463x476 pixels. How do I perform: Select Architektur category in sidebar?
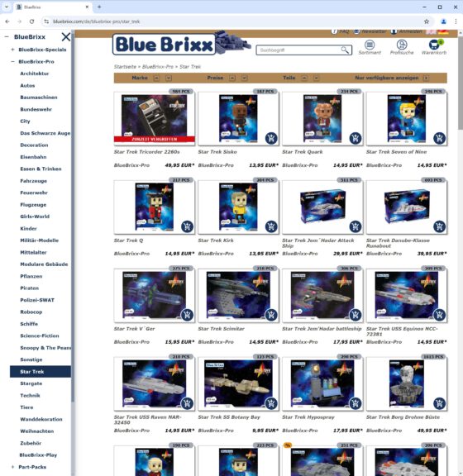click(35, 74)
